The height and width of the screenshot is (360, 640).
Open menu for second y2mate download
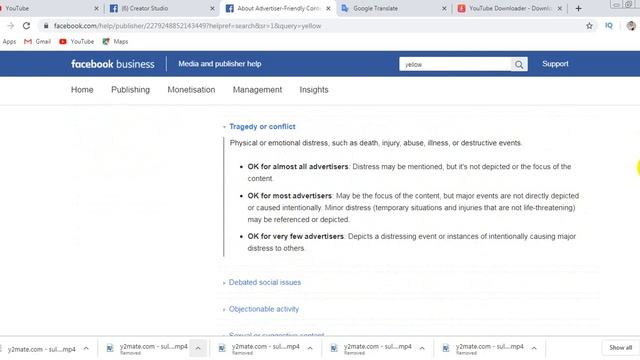point(198,349)
